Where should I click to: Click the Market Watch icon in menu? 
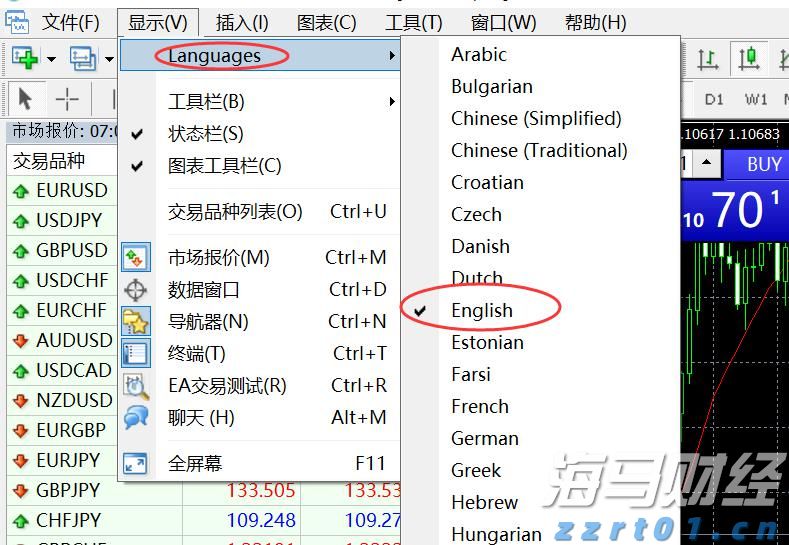[x=135, y=258]
